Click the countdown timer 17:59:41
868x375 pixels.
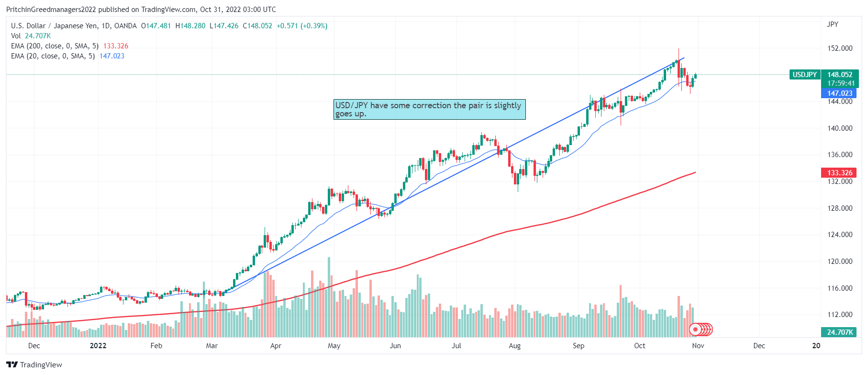[x=840, y=83]
